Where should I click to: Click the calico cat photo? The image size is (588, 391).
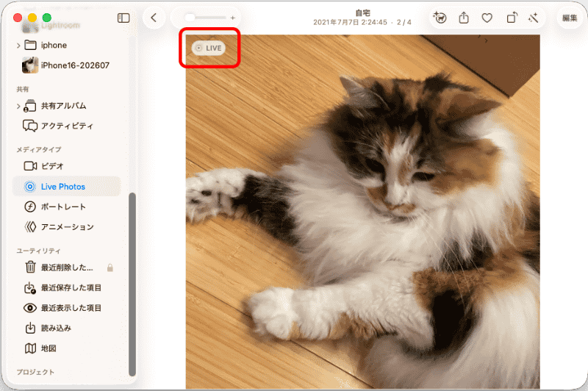point(362,212)
